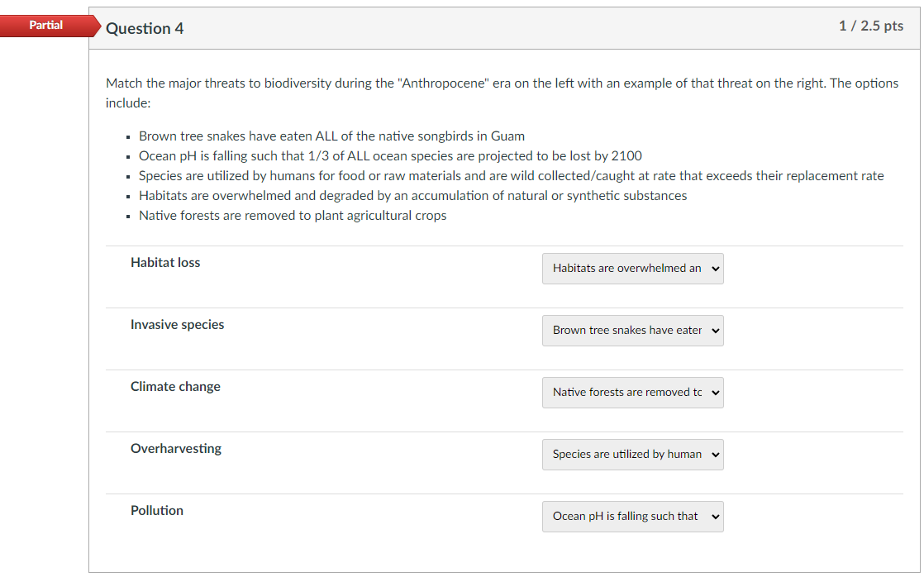The image size is (924, 577).
Task: Click the ocean pH falling bullet option
Action: pyautogui.click(x=390, y=156)
